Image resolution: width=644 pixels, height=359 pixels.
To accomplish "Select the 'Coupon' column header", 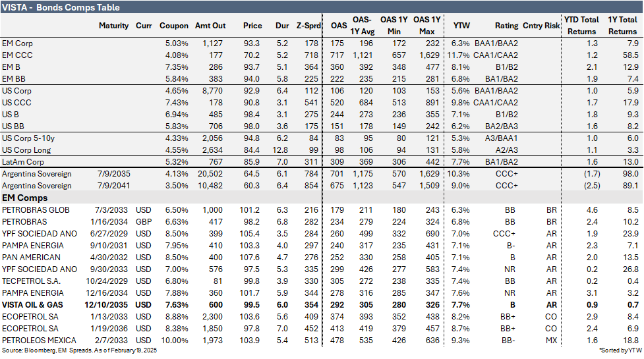I will [x=174, y=26].
